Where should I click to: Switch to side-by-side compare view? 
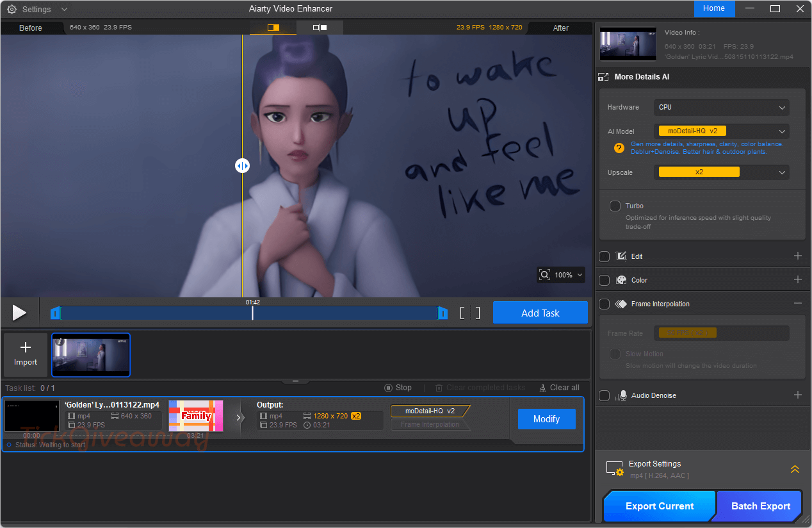pos(320,28)
